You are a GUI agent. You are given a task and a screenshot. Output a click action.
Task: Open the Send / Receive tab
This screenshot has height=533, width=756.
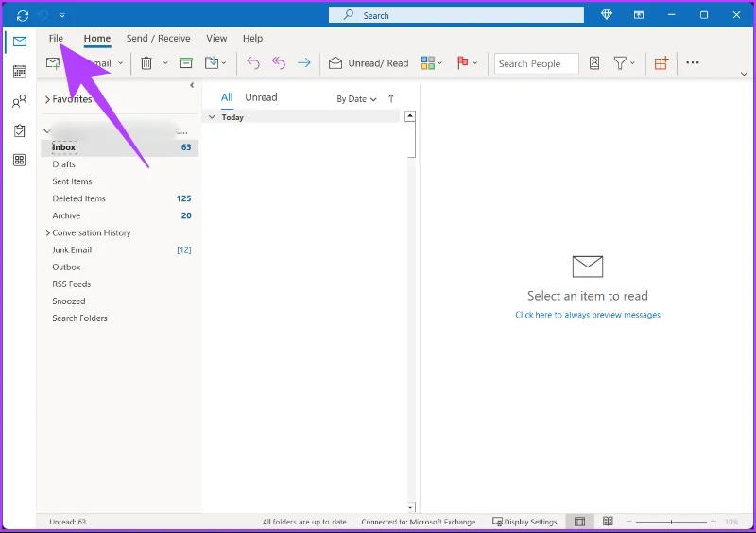(x=158, y=38)
